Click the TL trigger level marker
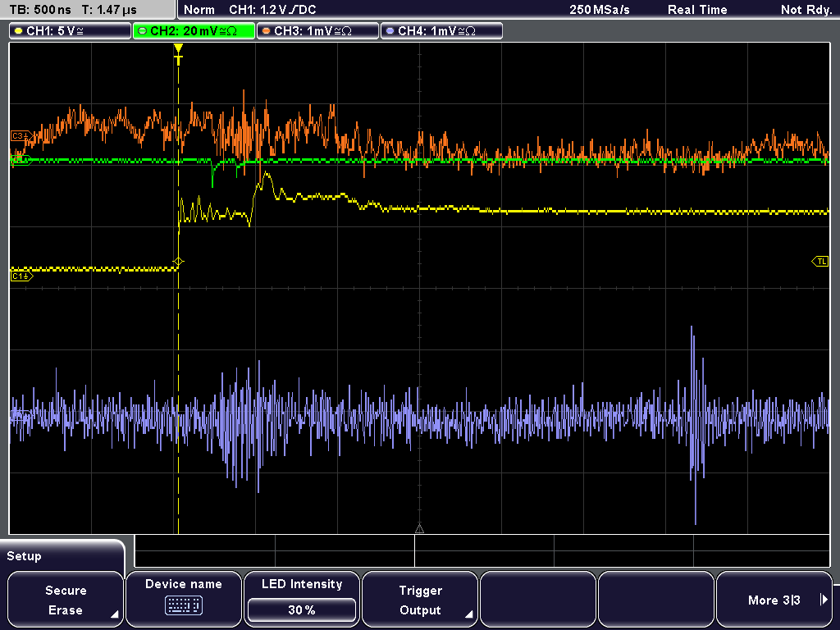 coord(820,262)
